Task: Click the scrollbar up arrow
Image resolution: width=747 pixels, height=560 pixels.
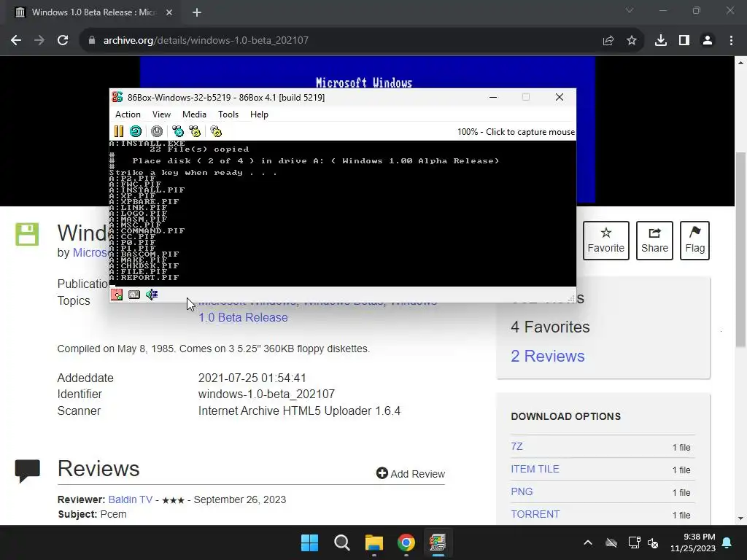Action: 741,63
